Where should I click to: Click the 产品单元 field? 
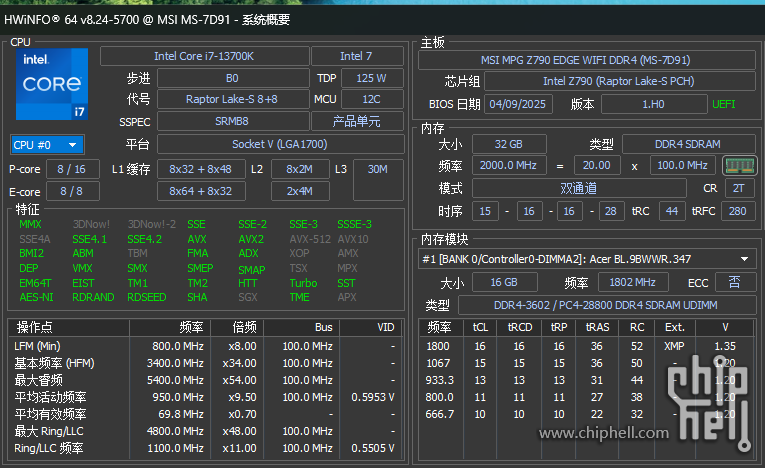click(357, 121)
